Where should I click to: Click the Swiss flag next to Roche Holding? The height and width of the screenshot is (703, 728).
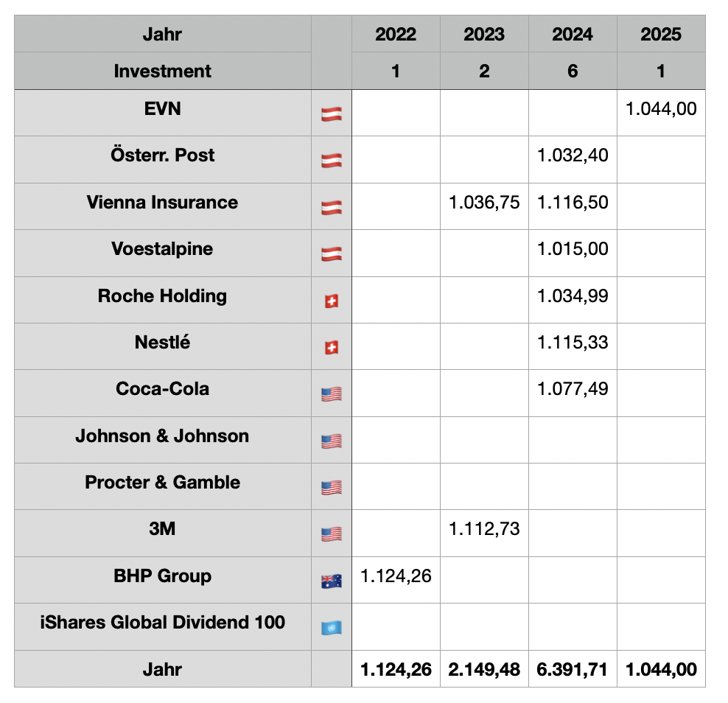coord(331,301)
